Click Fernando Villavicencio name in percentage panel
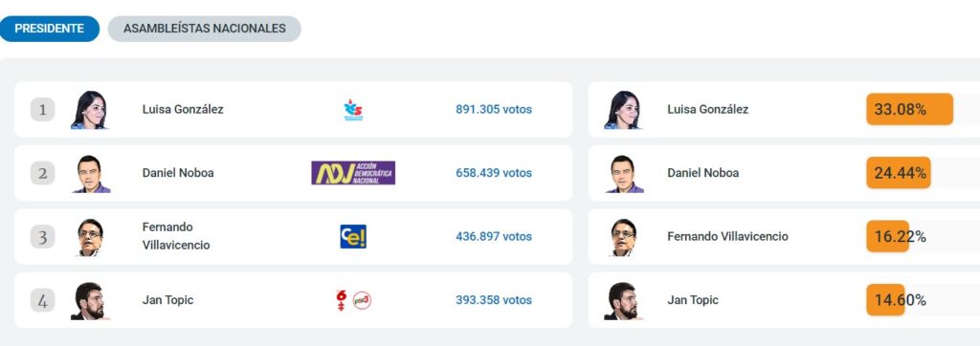 (x=727, y=237)
